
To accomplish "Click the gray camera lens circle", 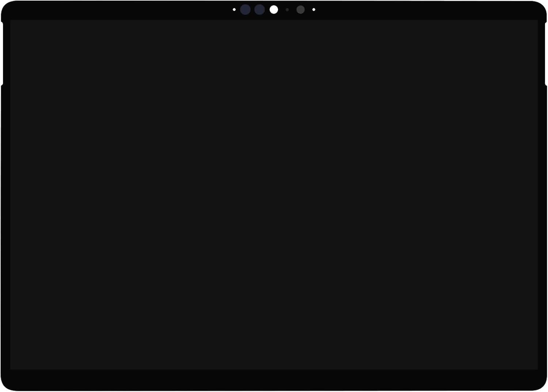I will (300, 10).
